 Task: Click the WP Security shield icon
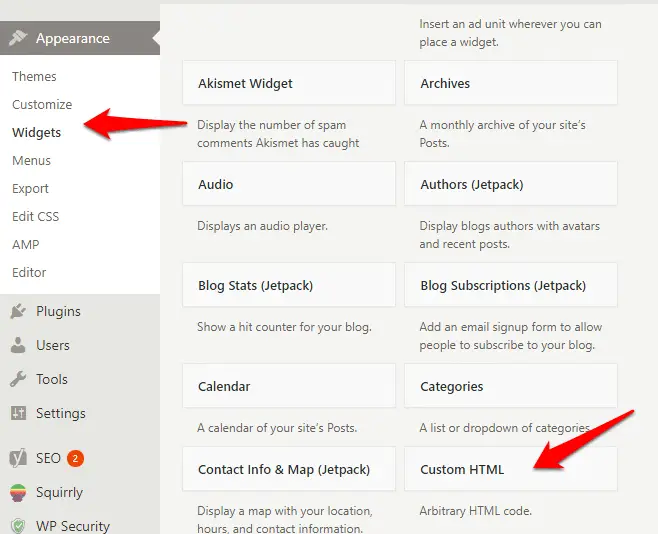click(18, 526)
